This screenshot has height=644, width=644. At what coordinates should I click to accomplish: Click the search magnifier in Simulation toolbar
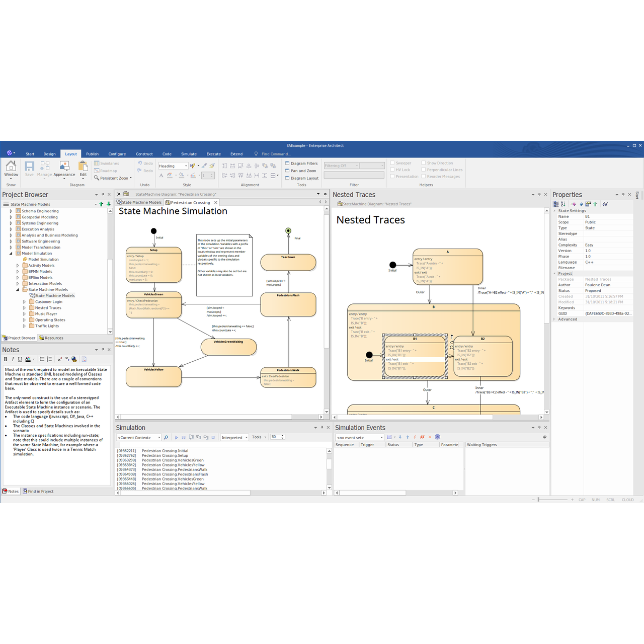[166, 437]
